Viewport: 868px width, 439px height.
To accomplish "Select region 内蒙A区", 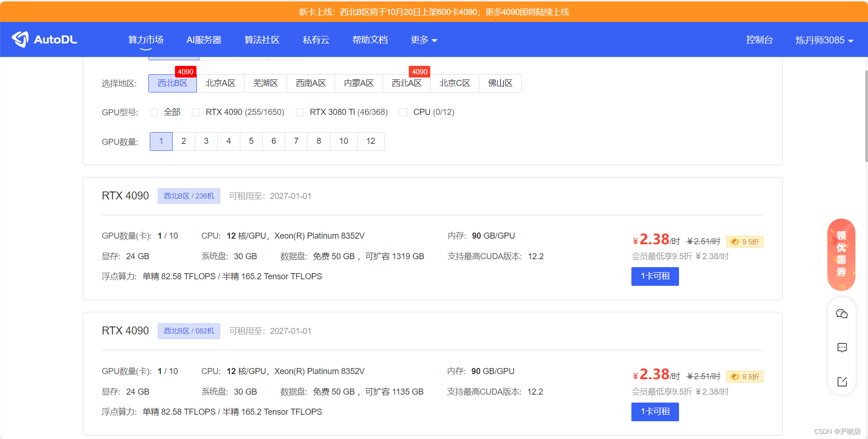I will (x=359, y=83).
